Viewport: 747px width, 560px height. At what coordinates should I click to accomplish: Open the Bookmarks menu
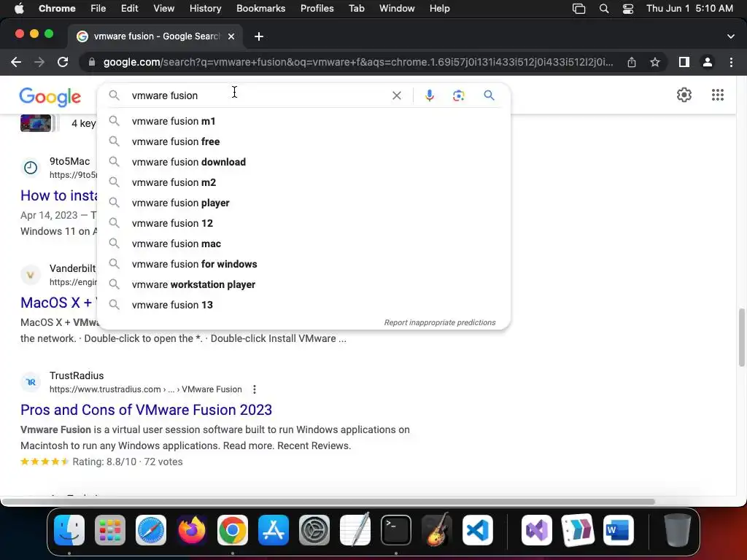coord(260,9)
